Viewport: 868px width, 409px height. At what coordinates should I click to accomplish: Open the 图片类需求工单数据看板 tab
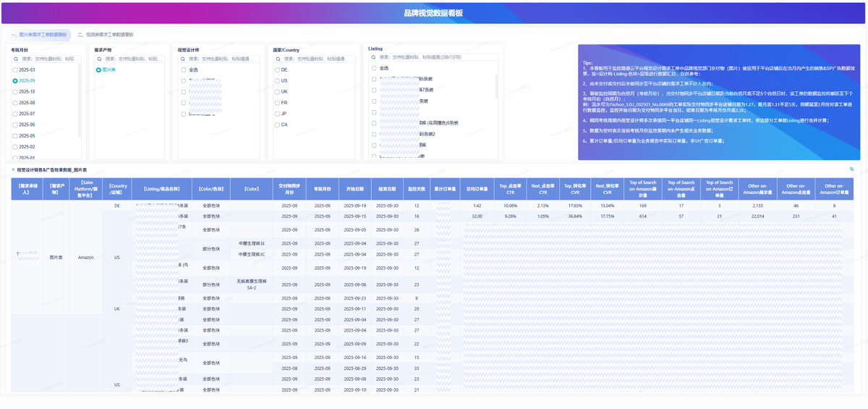coord(38,35)
